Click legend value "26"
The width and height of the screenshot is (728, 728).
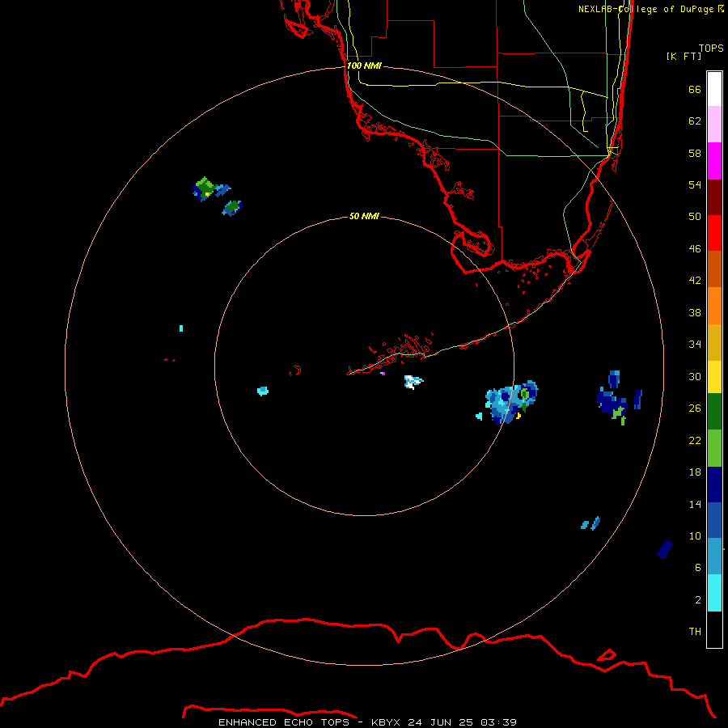(x=695, y=408)
